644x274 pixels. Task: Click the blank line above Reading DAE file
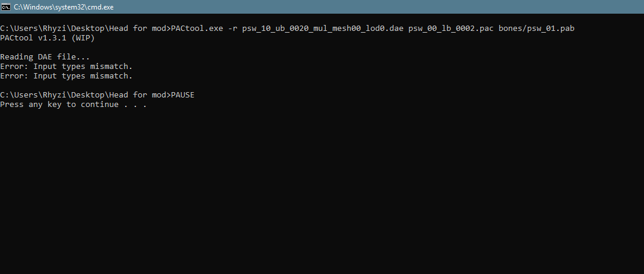(x=178, y=48)
